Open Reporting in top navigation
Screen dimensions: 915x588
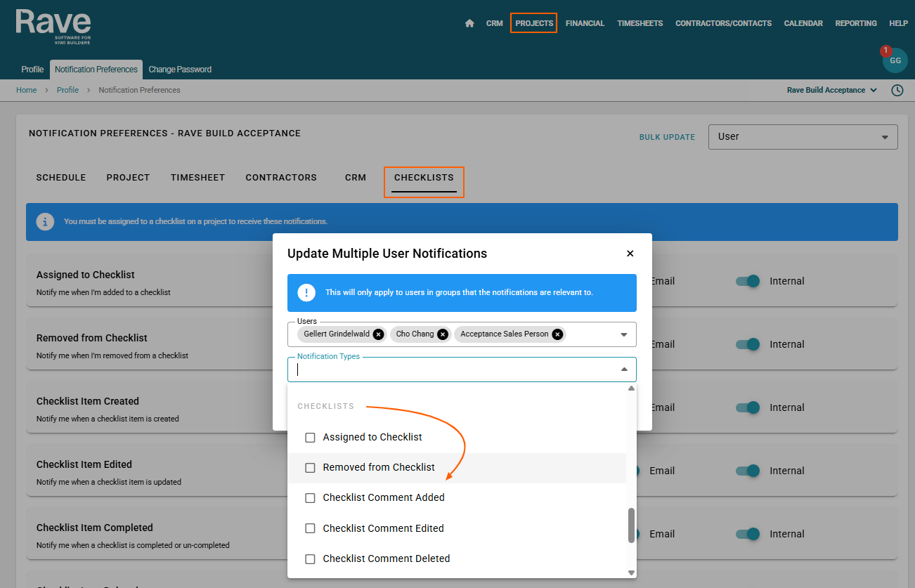pos(856,23)
